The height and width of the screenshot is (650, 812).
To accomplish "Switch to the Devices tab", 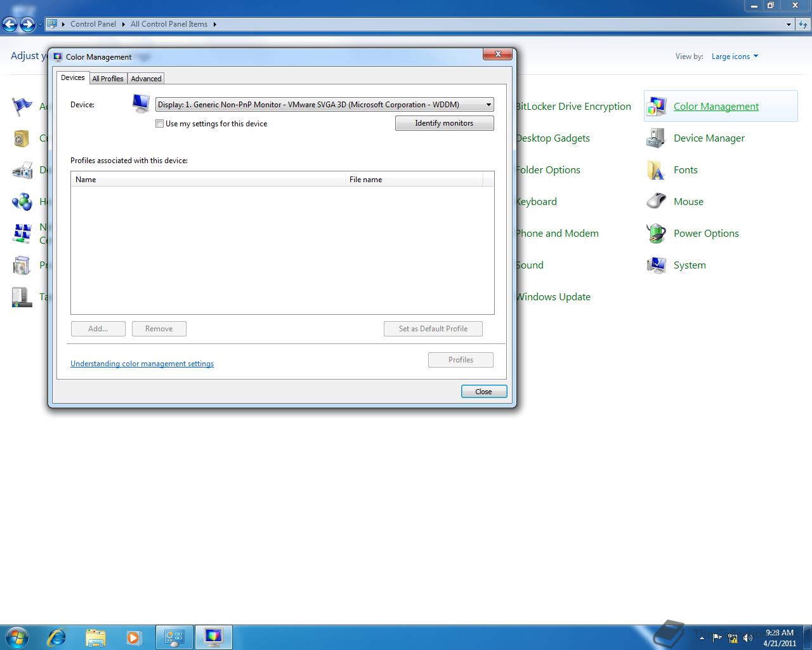I will pos(72,77).
